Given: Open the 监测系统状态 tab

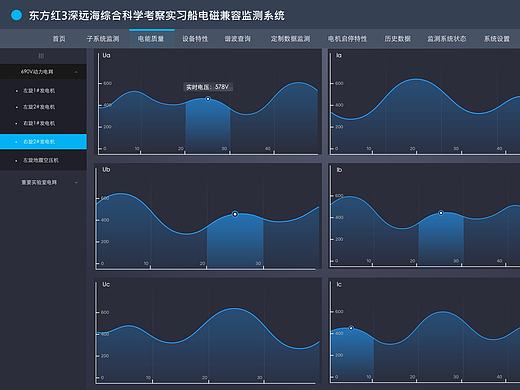Looking at the screenshot, I should [447, 39].
